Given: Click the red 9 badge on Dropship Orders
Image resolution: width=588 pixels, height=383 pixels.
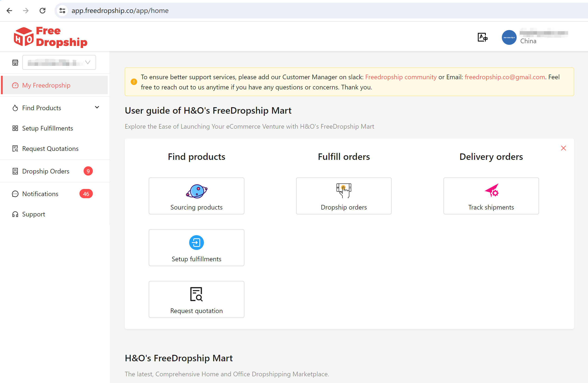Looking at the screenshot, I should [x=88, y=171].
